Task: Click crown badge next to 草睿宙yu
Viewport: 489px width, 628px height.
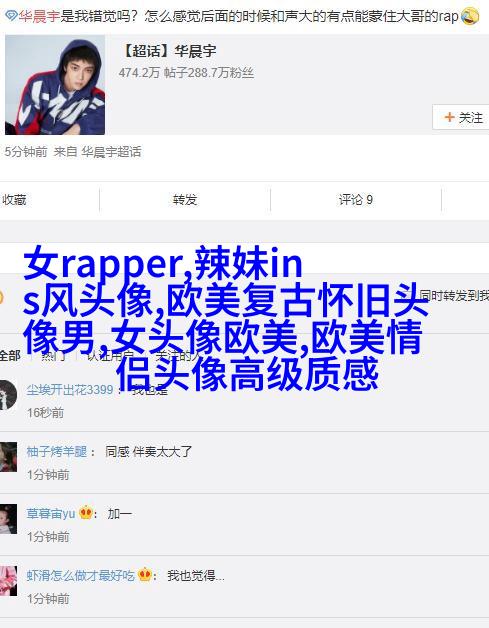Action: click(86, 512)
